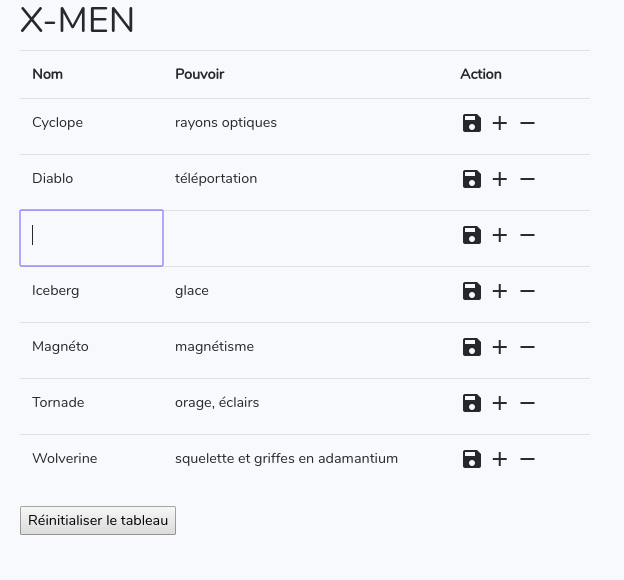Save the Tornade row

pos(471,403)
